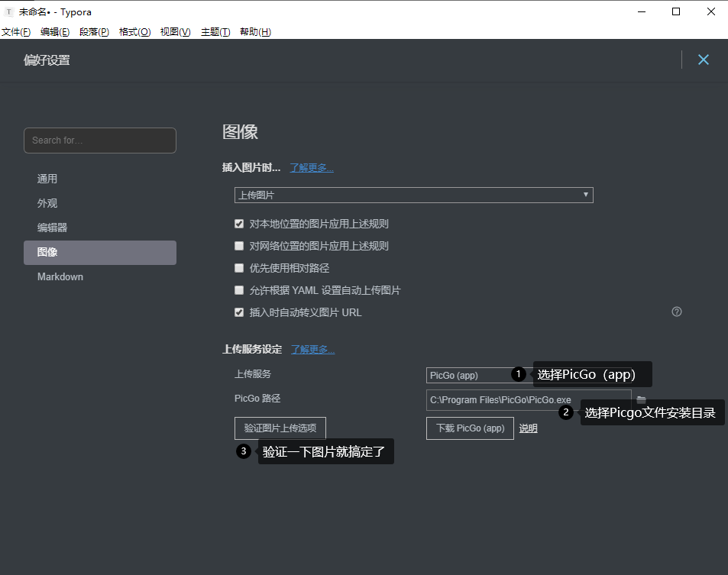Click the PicGo 路径 label
Viewport: 728px width, 575px height.
(257, 398)
